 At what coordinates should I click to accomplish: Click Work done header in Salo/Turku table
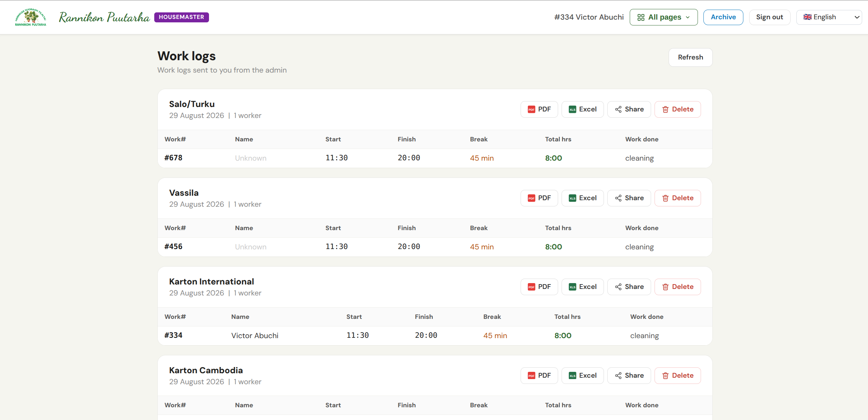pyautogui.click(x=642, y=139)
